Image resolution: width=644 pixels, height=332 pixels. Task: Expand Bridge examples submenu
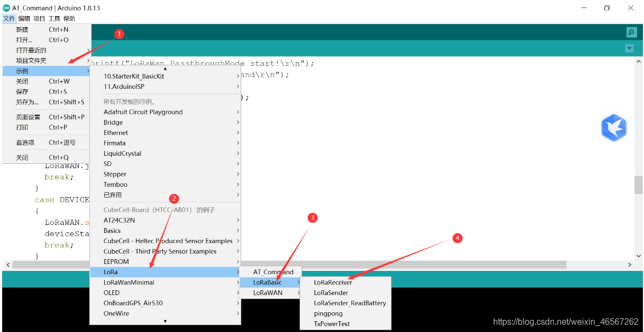(x=165, y=122)
